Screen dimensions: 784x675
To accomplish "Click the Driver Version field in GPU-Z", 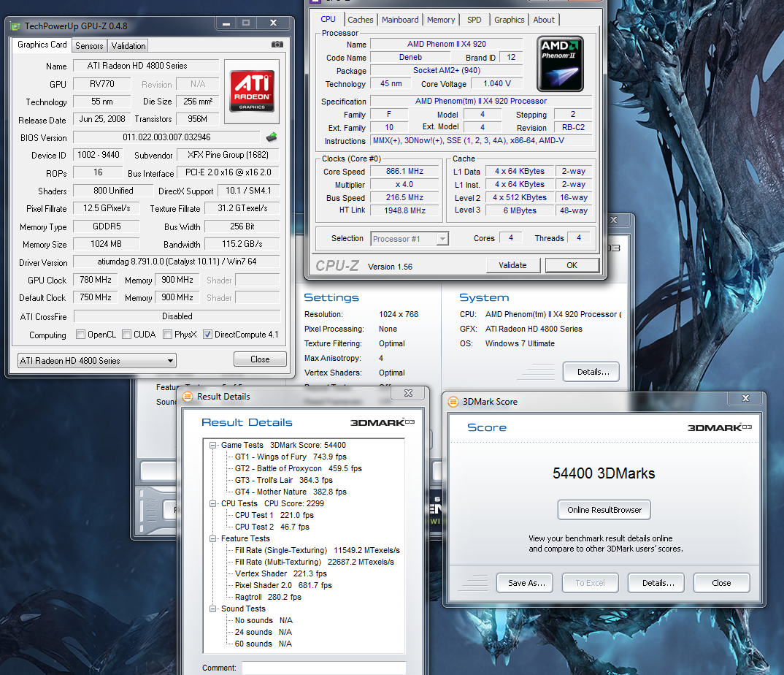I will (177, 262).
